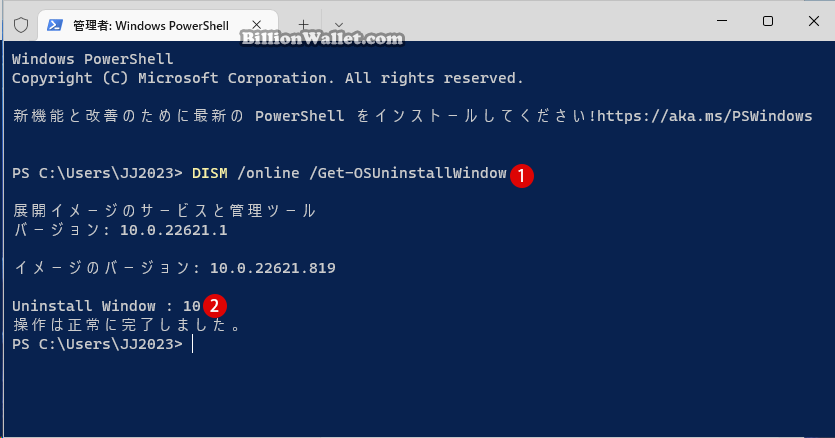Screen dimensions: 835x438
Task: Minimize the terminal window
Action: [722, 21]
